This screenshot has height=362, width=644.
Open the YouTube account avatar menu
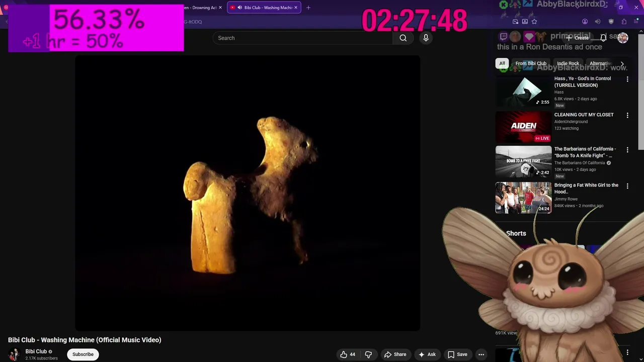(623, 38)
